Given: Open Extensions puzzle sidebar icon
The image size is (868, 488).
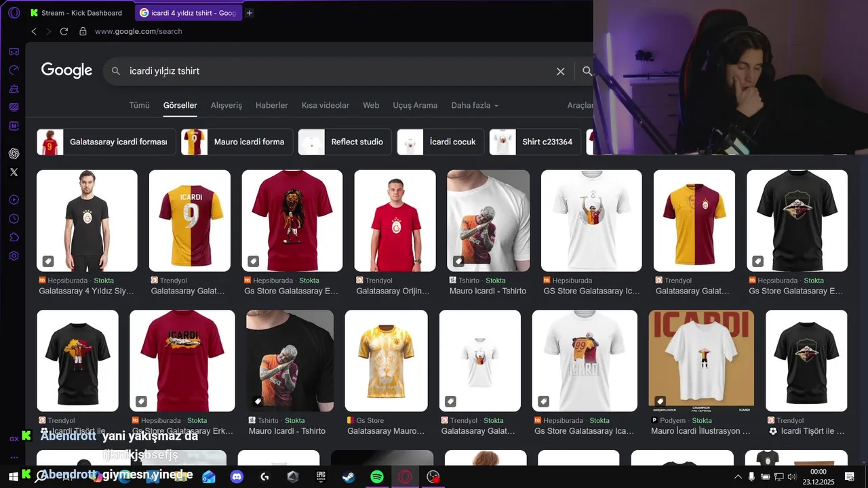Looking at the screenshot, I should 14,237.
